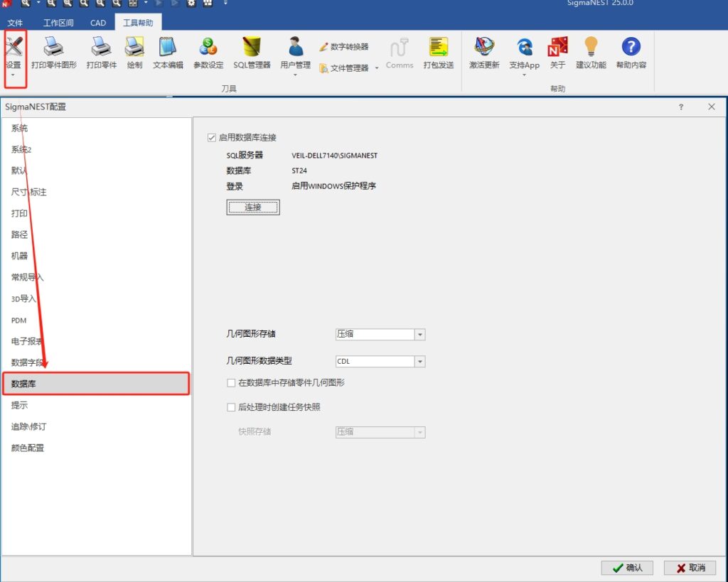This screenshot has width=728, height=582.
Task: Select 追踪\修订 category
Action: 28,426
